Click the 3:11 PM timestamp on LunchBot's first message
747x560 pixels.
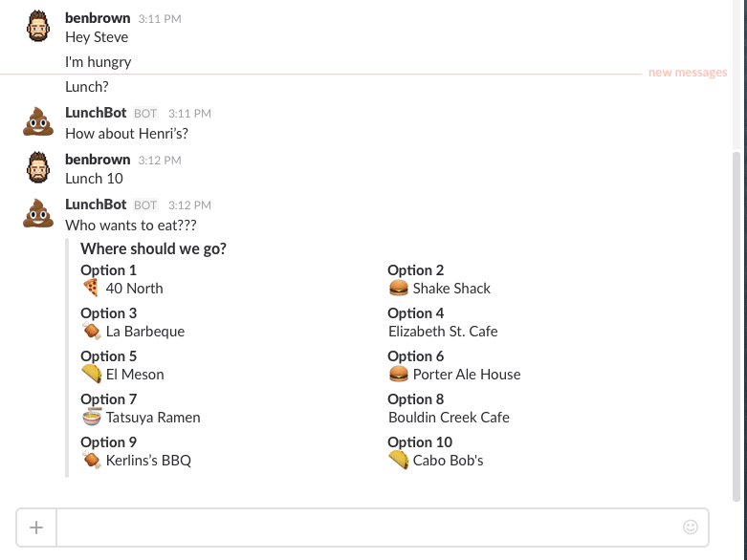click(188, 113)
